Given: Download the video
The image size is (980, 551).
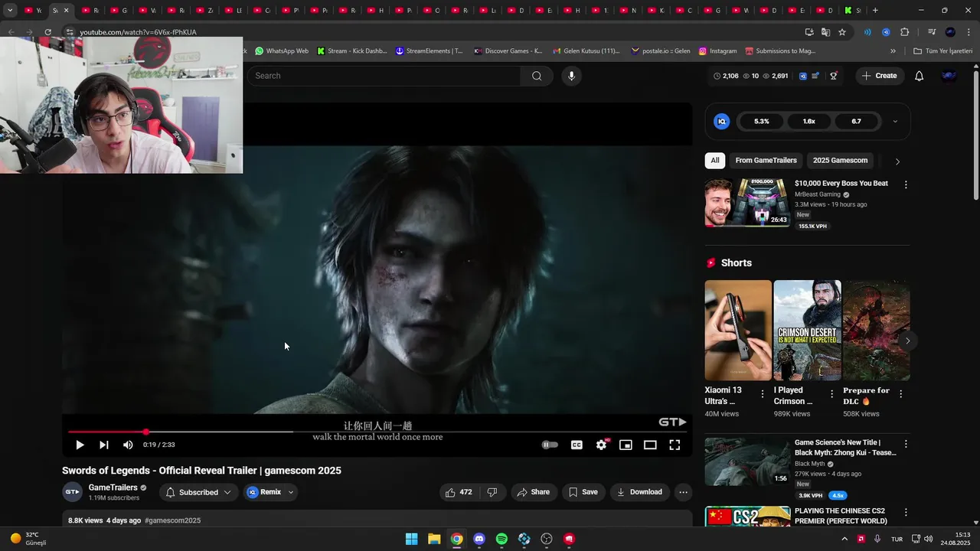Looking at the screenshot, I should [639, 492].
